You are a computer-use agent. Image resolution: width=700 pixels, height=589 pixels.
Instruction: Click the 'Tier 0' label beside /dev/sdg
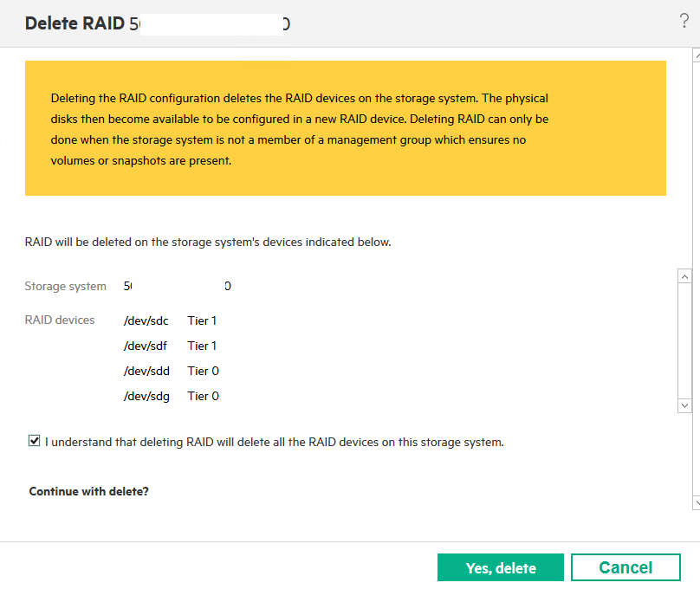click(203, 396)
